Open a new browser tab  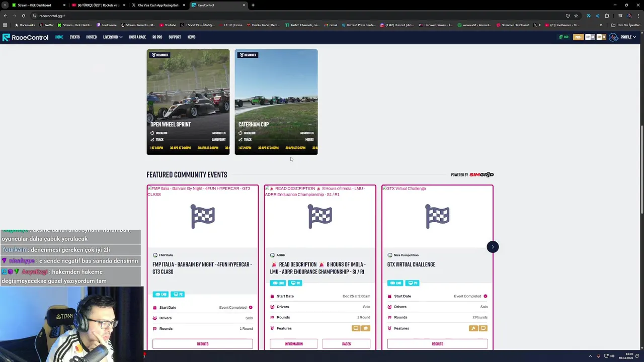click(x=253, y=5)
